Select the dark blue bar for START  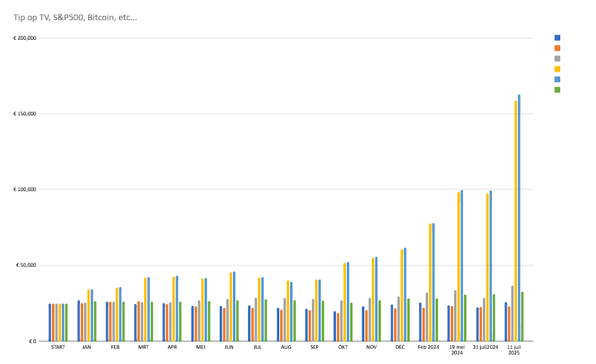(50, 322)
